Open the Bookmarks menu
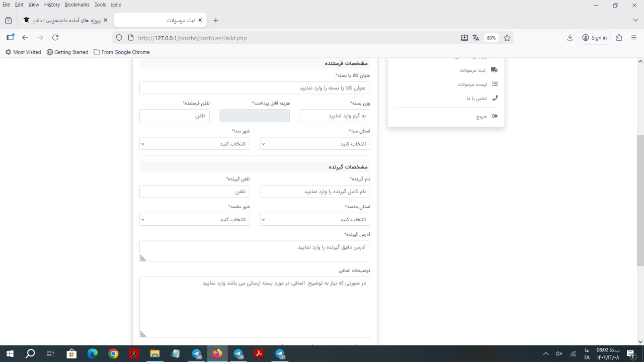This screenshot has width=644, height=362. point(77,5)
